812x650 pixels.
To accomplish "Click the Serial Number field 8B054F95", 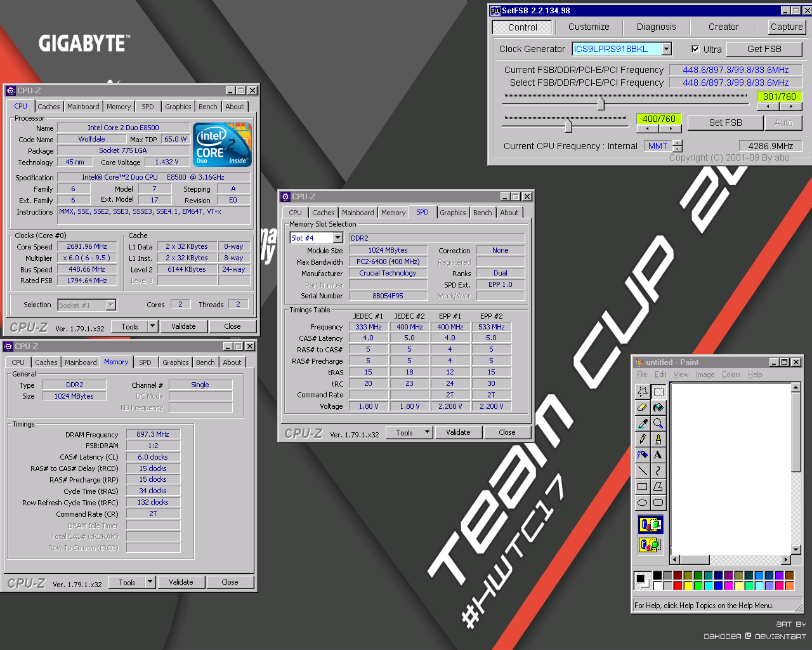I will (388, 296).
